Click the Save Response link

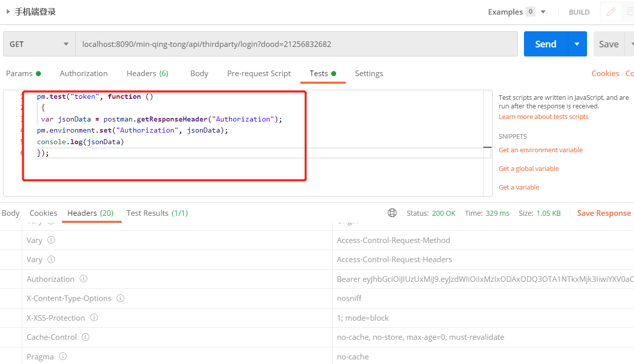tap(604, 213)
